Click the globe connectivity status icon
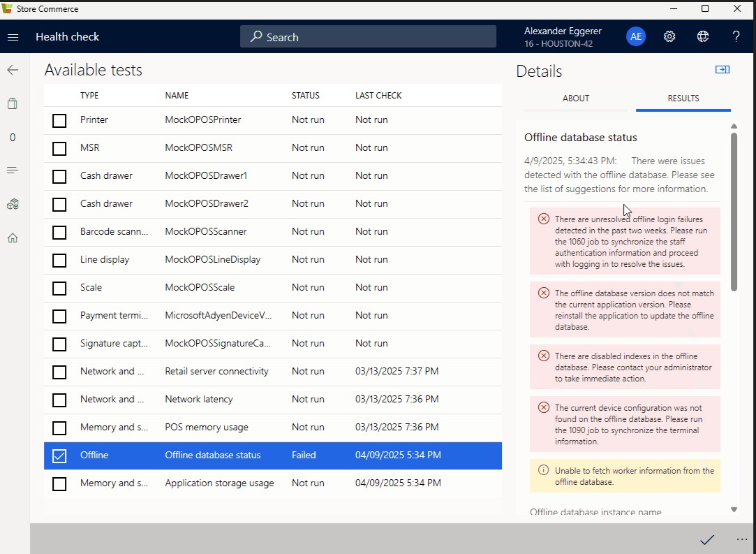The width and height of the screenshot is (756, 554). (702, 36)
